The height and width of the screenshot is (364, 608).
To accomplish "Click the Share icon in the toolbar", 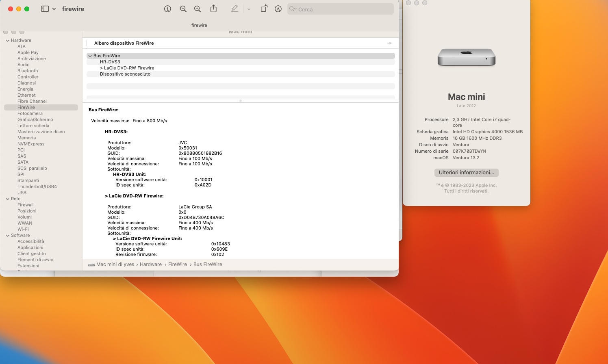I will [x=213, y=9].
